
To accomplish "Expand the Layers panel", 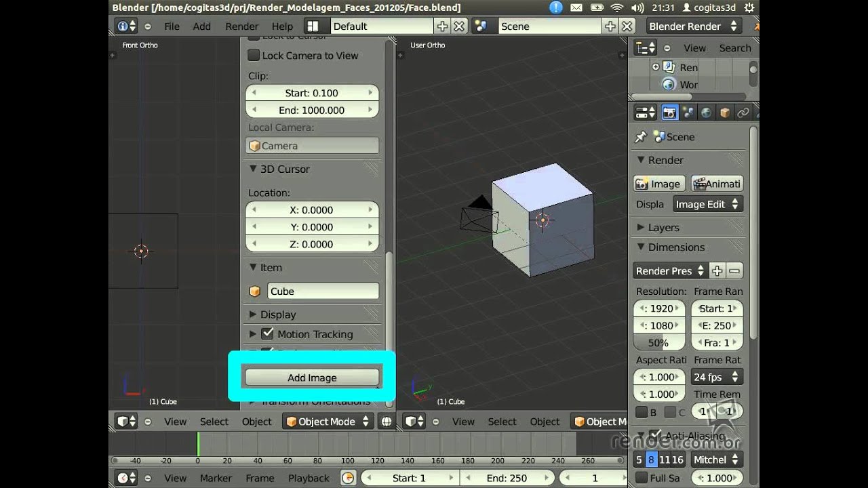I will (641, 228).
